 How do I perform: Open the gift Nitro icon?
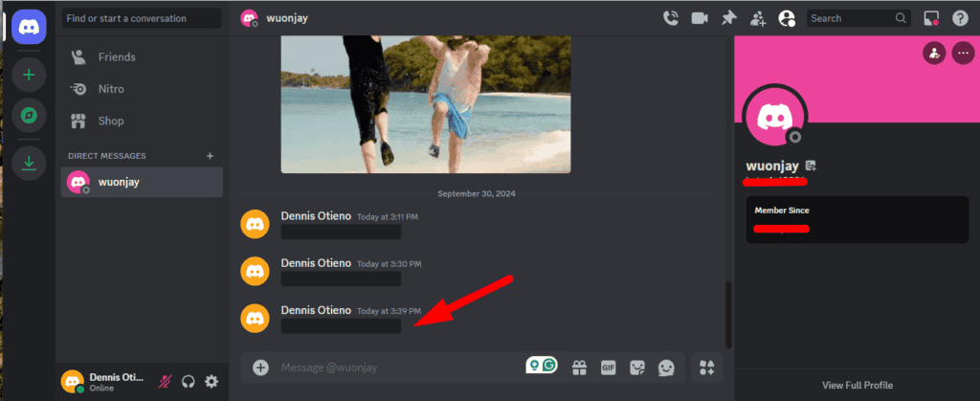579,368
